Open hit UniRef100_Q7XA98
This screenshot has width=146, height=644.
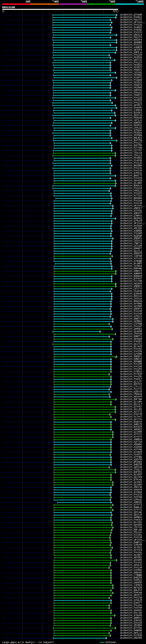pyautogui.click(x=131, y=15)
